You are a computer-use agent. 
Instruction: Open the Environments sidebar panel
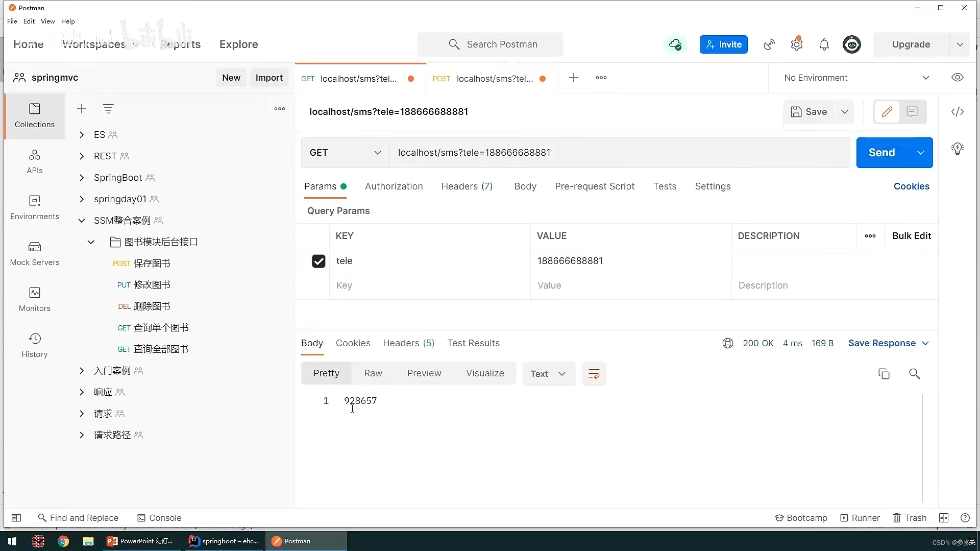(x=34, y=207)
